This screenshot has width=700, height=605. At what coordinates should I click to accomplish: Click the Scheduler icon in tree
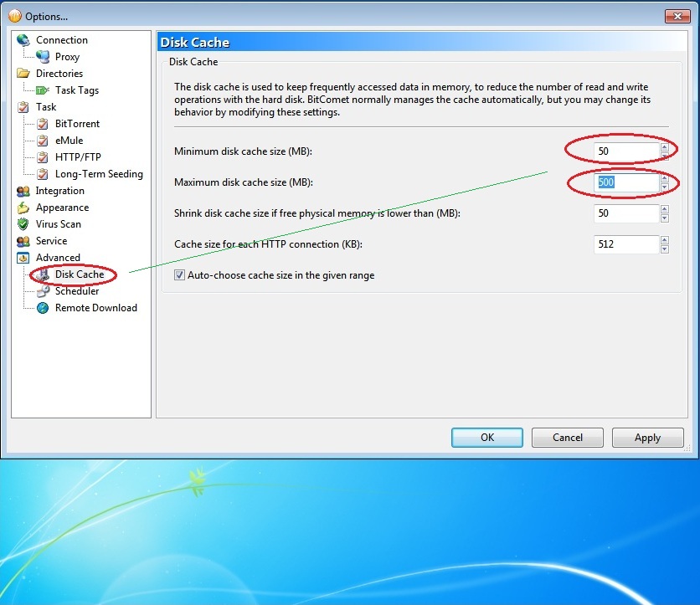pyautogui.click(x=43, y=291)
